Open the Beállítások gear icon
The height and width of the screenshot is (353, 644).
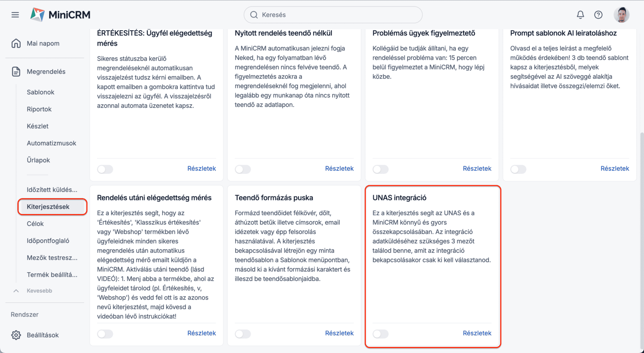16,335
